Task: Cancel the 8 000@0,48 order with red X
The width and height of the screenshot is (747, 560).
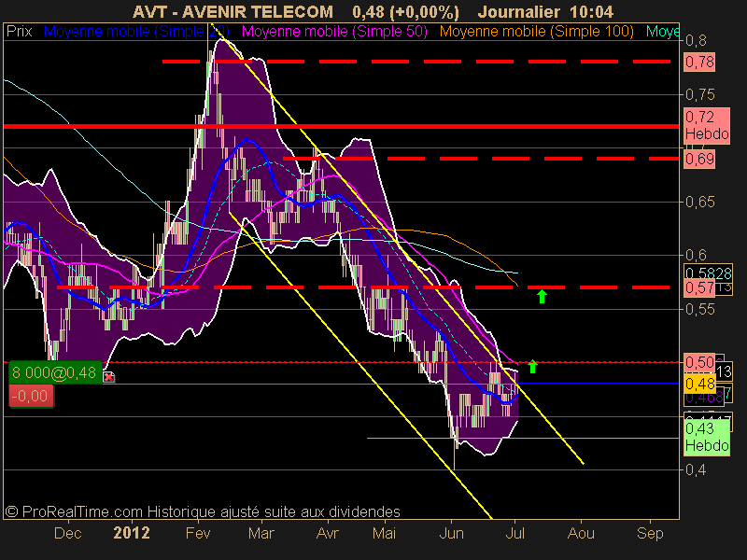Action: [108, 377]
